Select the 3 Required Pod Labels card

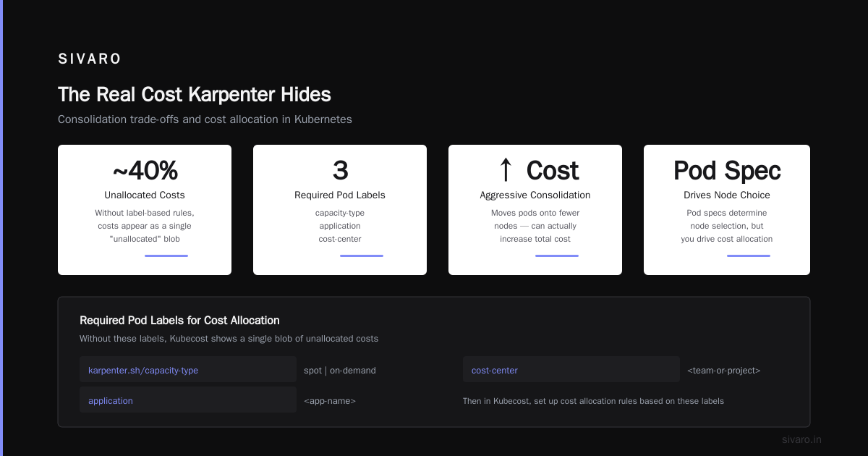point(340,210)
